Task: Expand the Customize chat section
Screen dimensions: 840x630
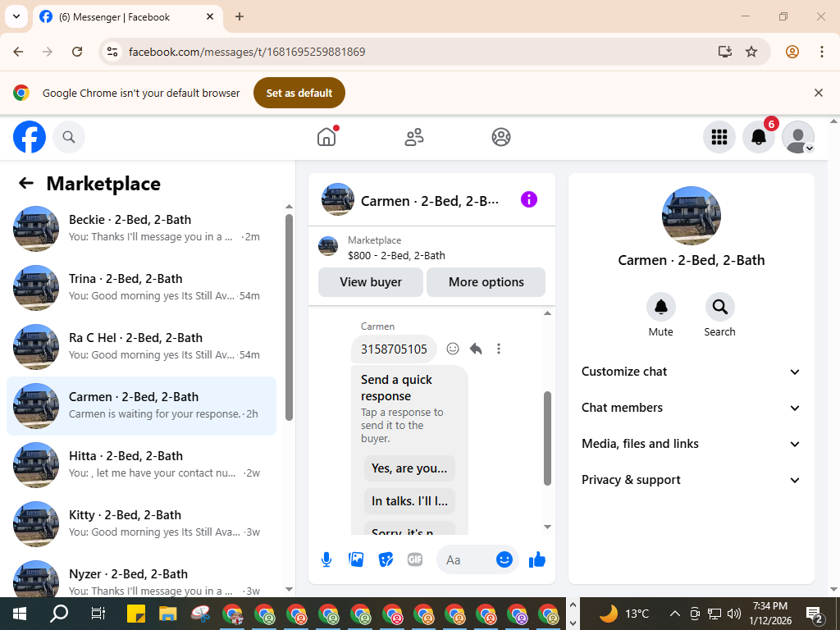Action: (691, 372)
